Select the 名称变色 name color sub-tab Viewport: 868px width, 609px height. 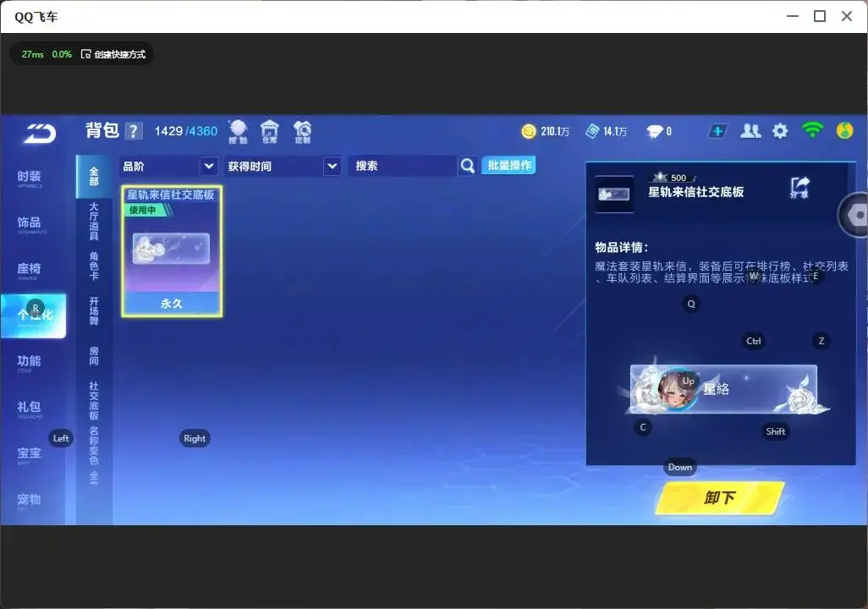[x=94, y=445]
